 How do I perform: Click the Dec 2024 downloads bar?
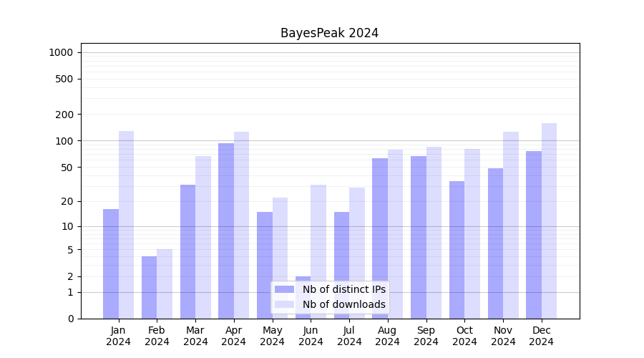tap(549, 221)
